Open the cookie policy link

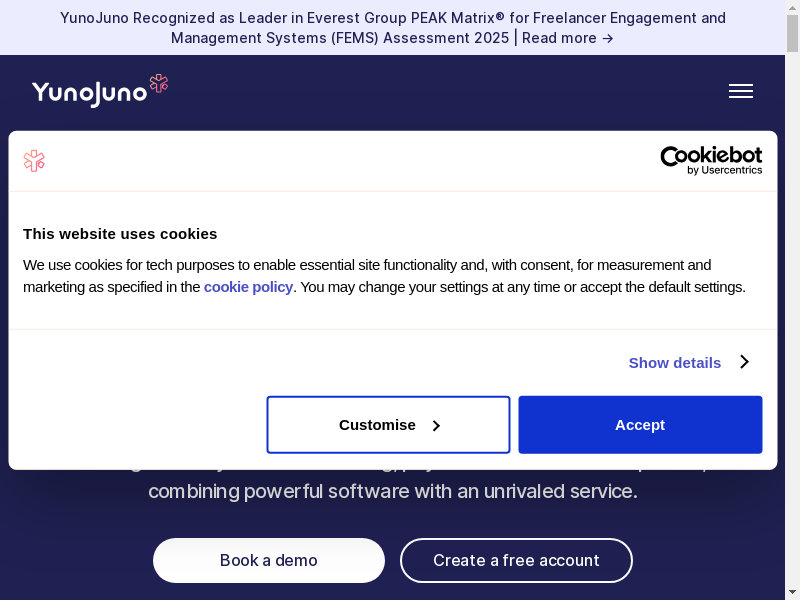tap(248, 287)
